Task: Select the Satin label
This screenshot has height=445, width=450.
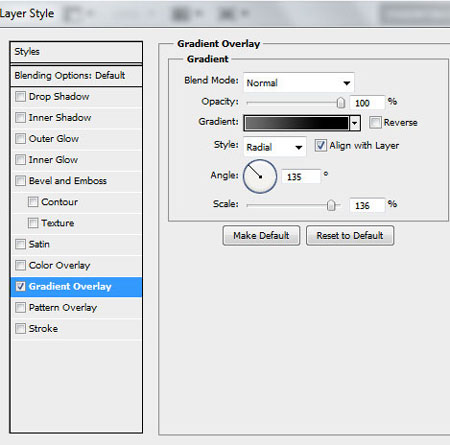Action: pos(39,244)
